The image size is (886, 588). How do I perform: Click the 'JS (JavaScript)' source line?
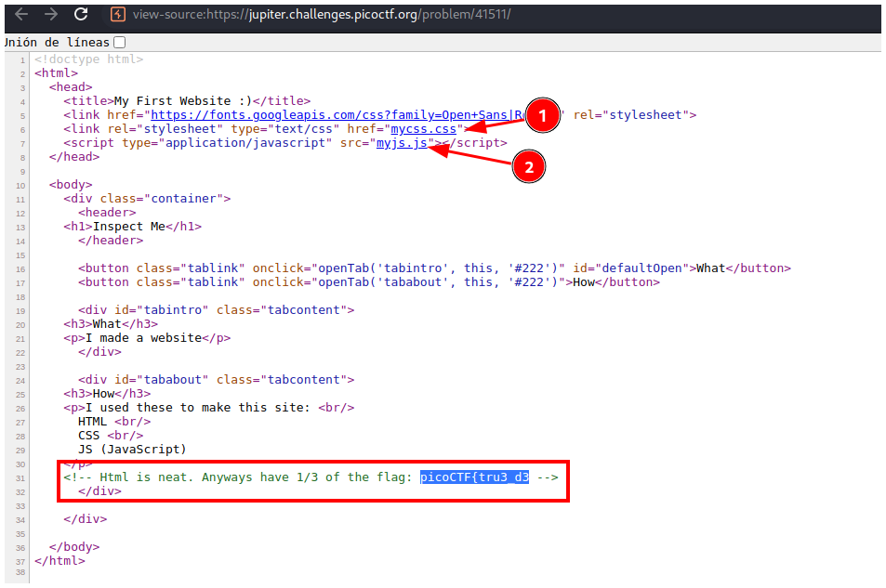click(x=132, y=450)
